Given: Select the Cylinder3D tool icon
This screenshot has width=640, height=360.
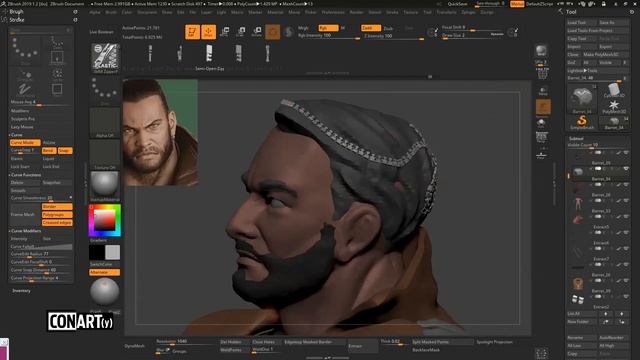Looking at the screenshot, I should 614,90.
